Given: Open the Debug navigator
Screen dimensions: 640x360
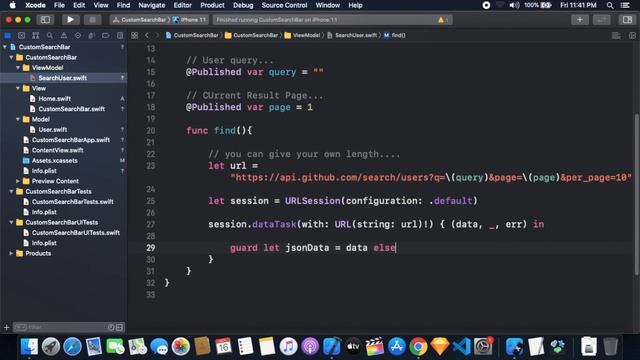Looking at the screenshot, I should (91, 36).
